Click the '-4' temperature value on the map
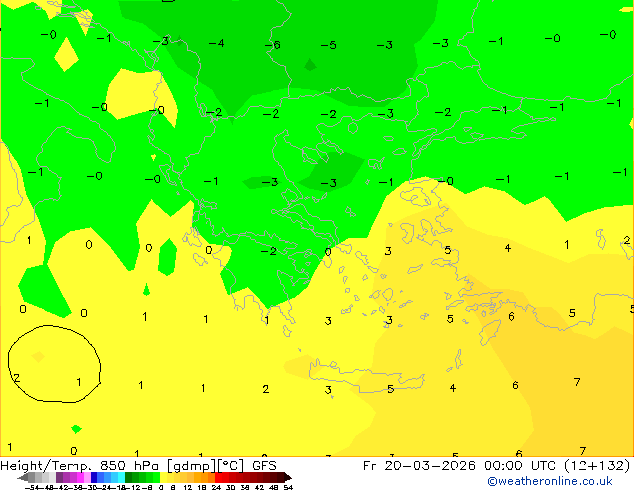 pyautogui.click(x=216, y=43)
